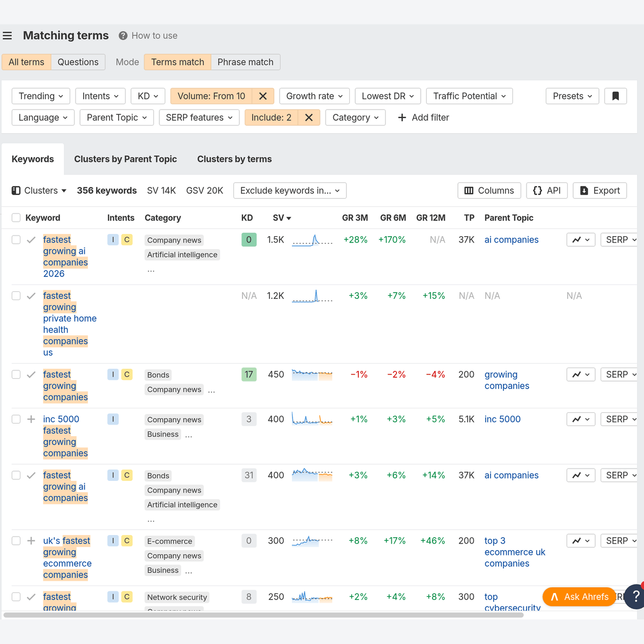Open the hamburger menu icon

coord(7,36)
